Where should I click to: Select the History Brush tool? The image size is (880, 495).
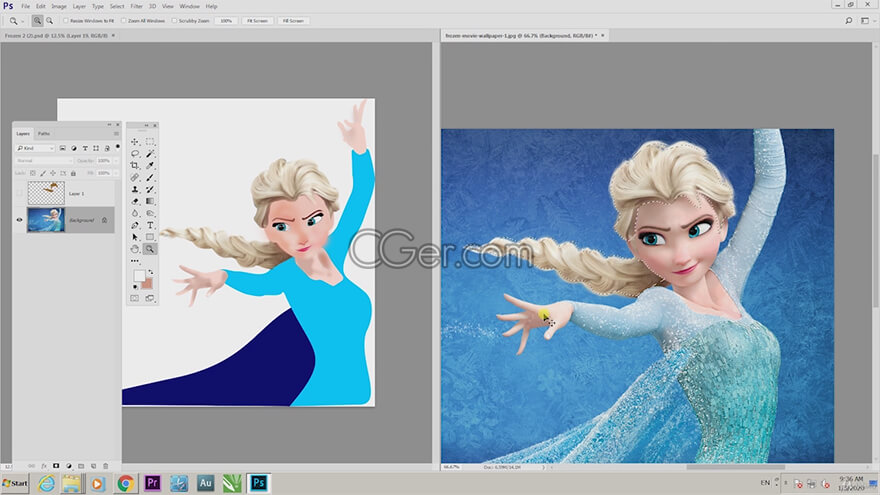pos(150,190)
